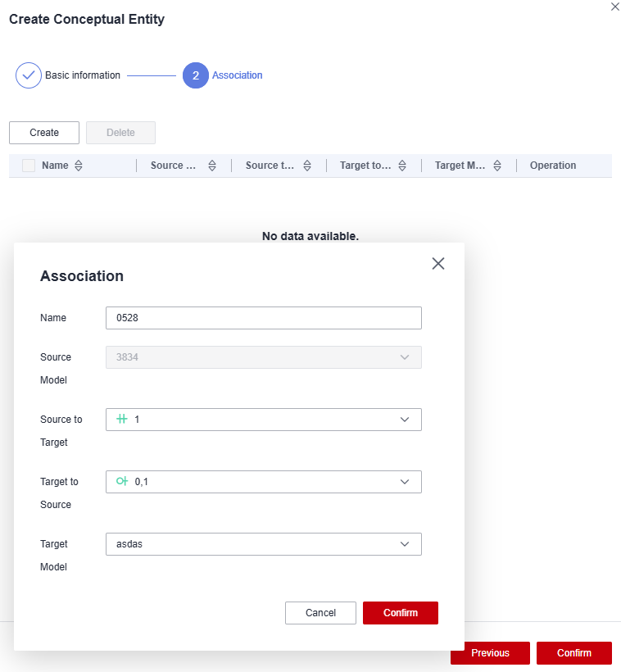Sort table by Name column
Screen dimensions: 621x672
(79, 166)
